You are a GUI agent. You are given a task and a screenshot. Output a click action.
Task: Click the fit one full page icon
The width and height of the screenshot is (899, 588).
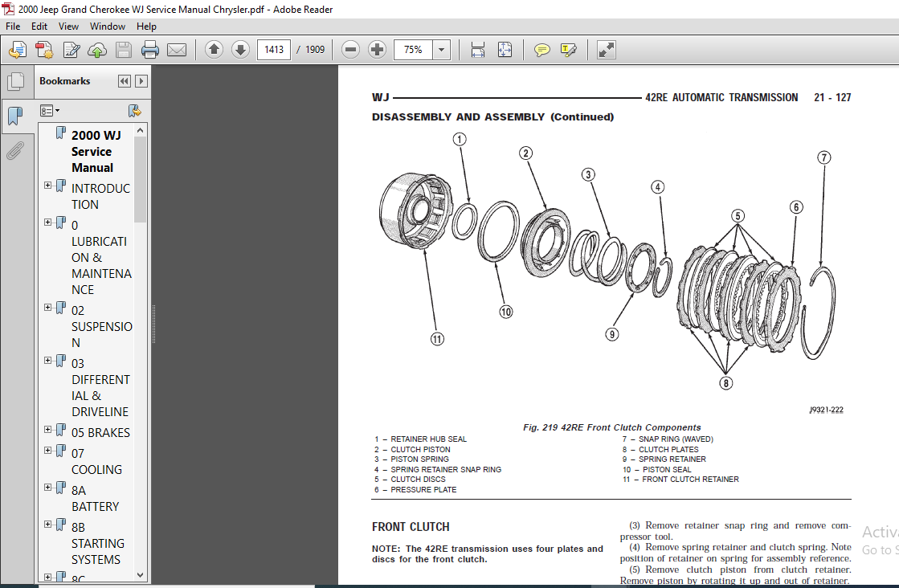click(x=505, y=50)
